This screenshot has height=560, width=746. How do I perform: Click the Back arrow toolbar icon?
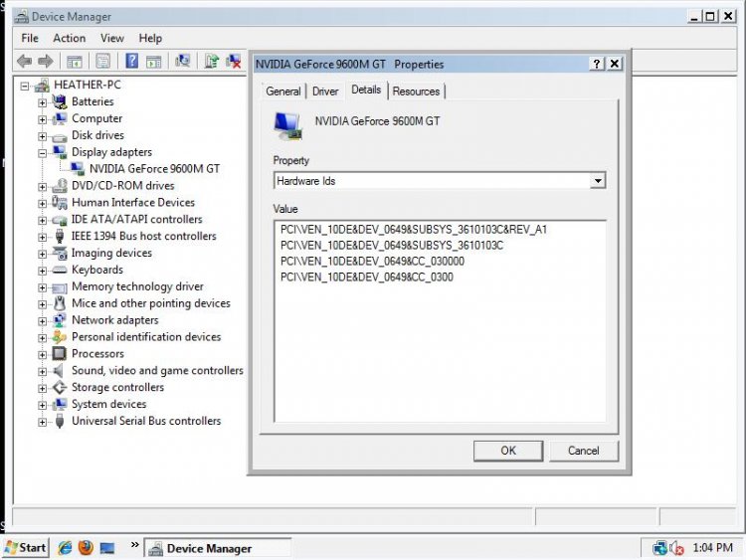tap(24, 61)
